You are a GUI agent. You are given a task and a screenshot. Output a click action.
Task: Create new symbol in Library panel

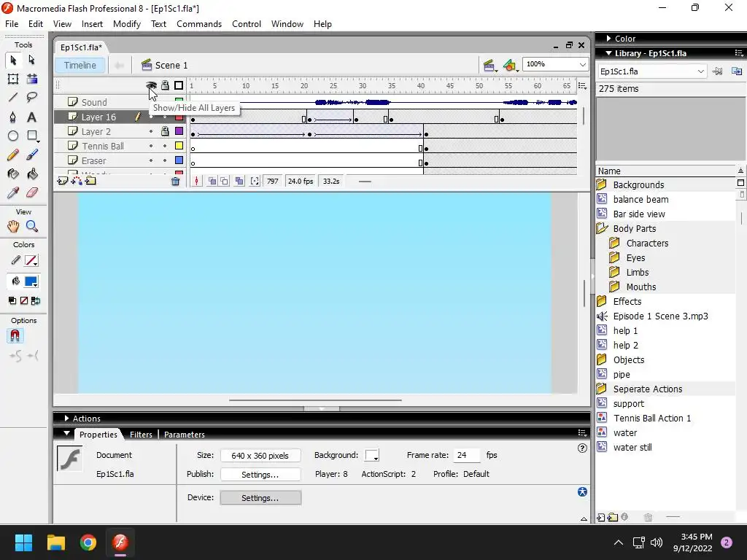pyautogui.click(x=601, y=517)
